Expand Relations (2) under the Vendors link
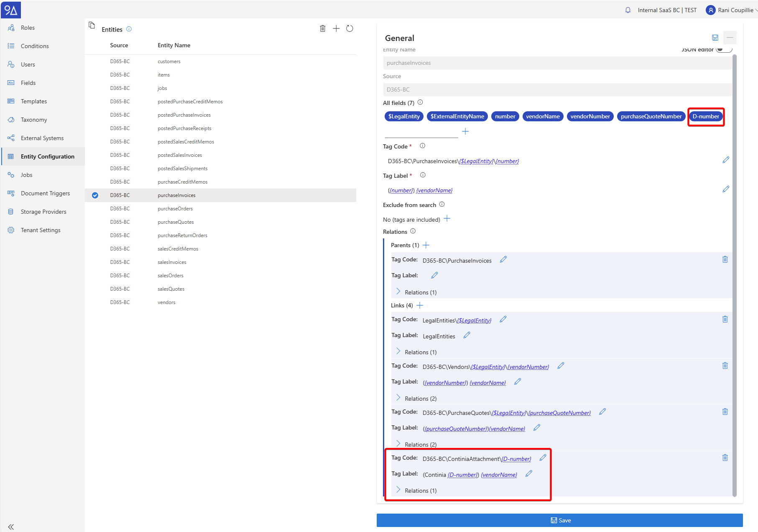Image resolution: width=758 pixels, height=532 pixels. coord(398,398)
